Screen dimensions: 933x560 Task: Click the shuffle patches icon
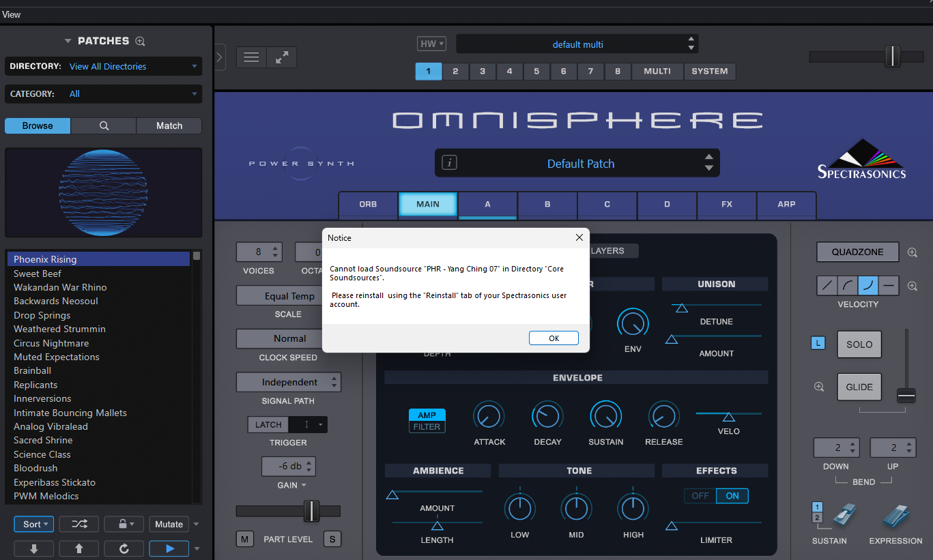[78, 524]
